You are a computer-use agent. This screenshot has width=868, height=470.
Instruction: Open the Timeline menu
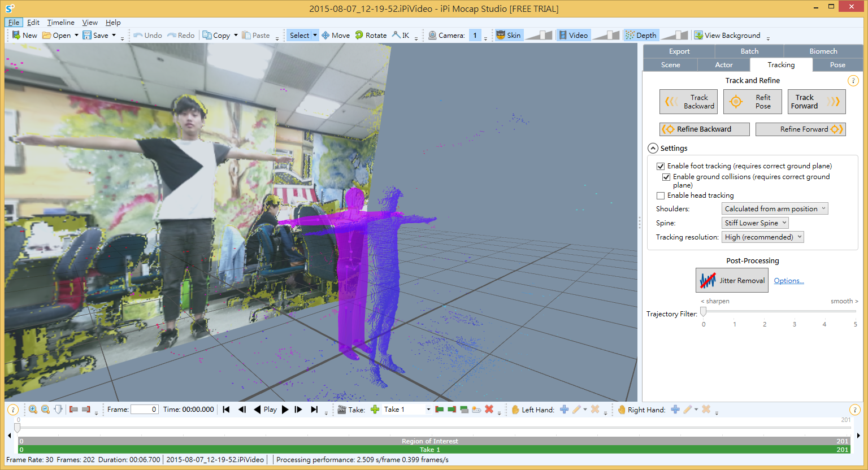(60, 23)
